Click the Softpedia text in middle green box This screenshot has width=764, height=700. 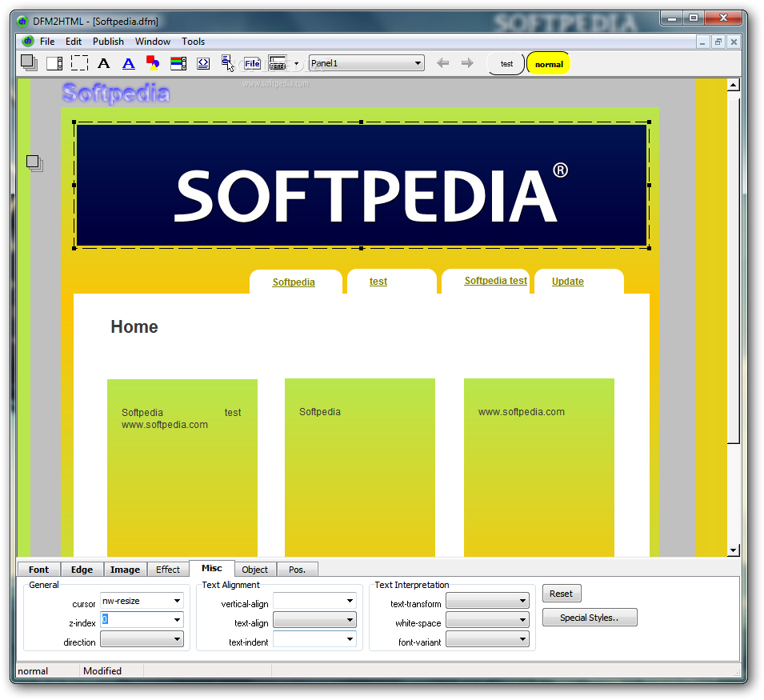[x=320, y=412]
